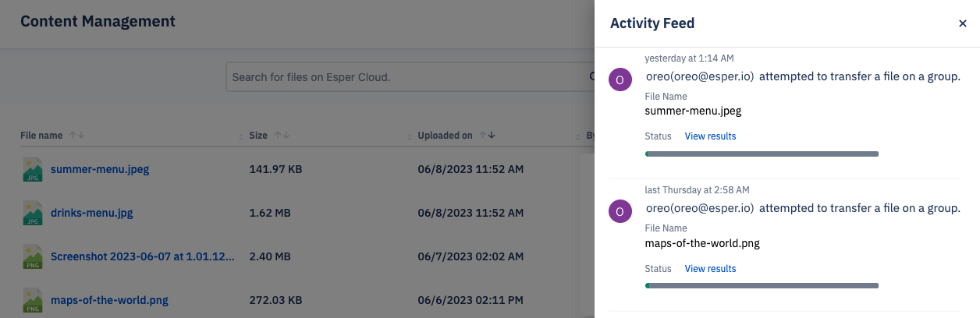Click the PNG icon for the Screenshot file
Screen dimensions: 980x318
(x=32, y=256)
